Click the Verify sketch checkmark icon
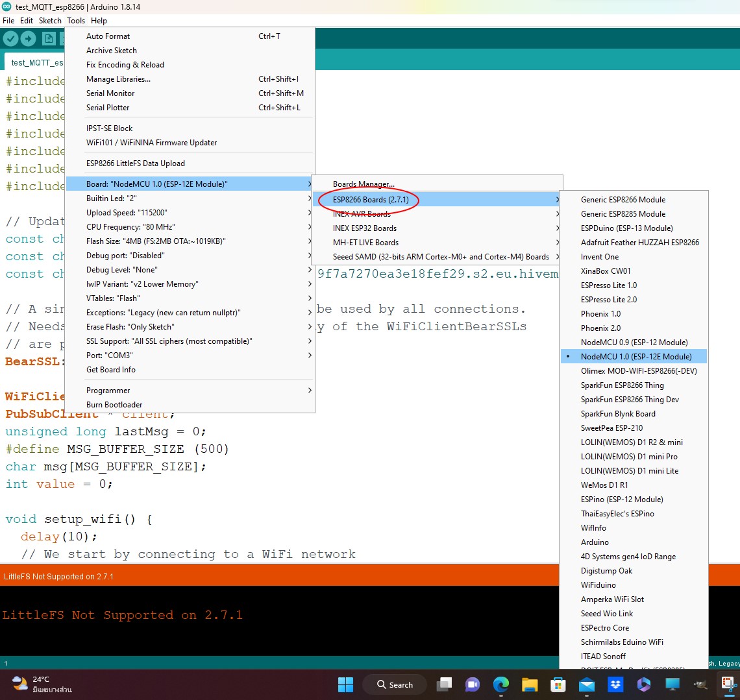 click(x=10, y=38)
